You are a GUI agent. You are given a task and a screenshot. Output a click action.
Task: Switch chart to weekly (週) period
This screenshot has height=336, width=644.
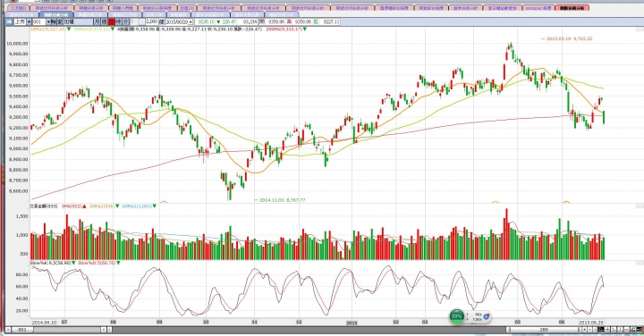click(105, 21)
